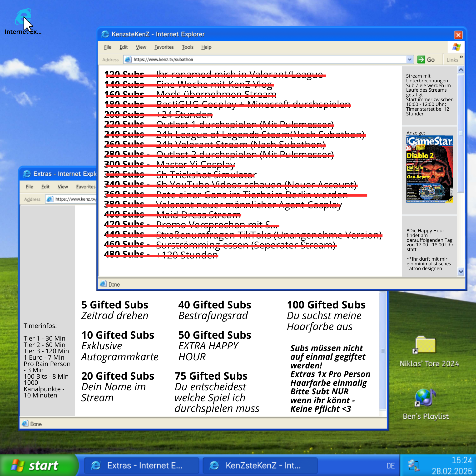This screenshot has height=476, width=476.
Task: Open Ben's Playlist desktop shortcut
Action: click(x=426, y=398)
